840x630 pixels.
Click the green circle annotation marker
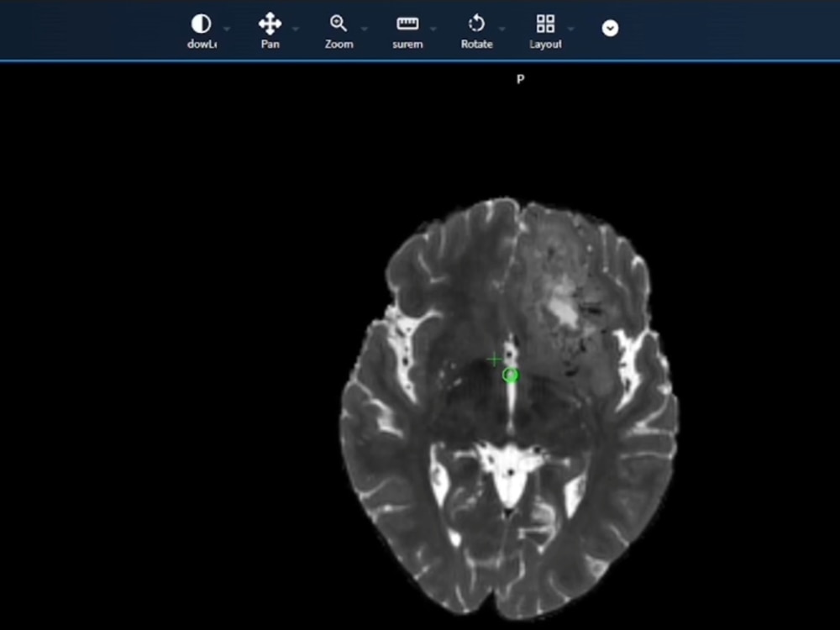511,375
